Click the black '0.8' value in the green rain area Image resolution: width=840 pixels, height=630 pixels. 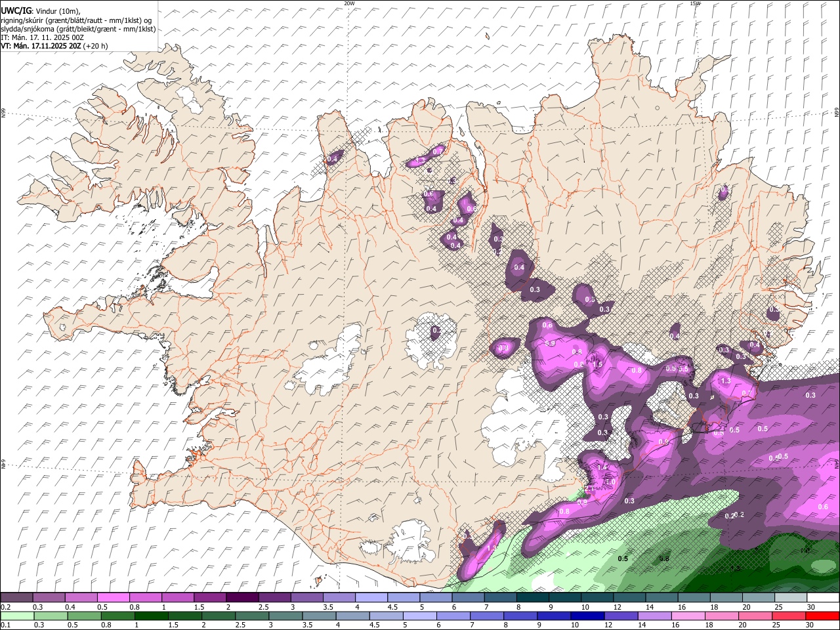[x=663, y=559]
